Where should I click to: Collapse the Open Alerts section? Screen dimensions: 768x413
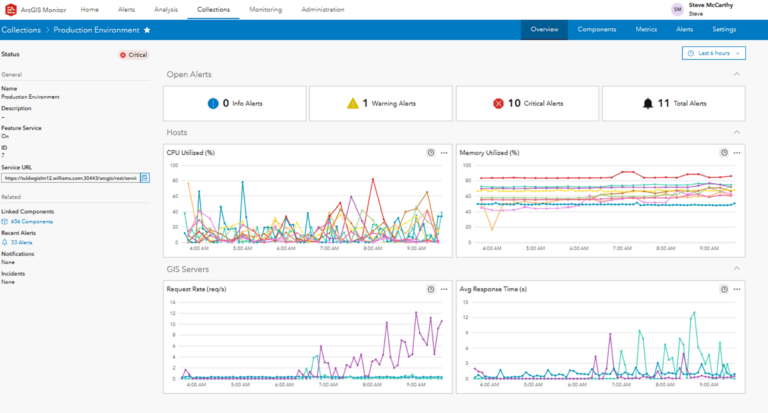tap(737, 74)
